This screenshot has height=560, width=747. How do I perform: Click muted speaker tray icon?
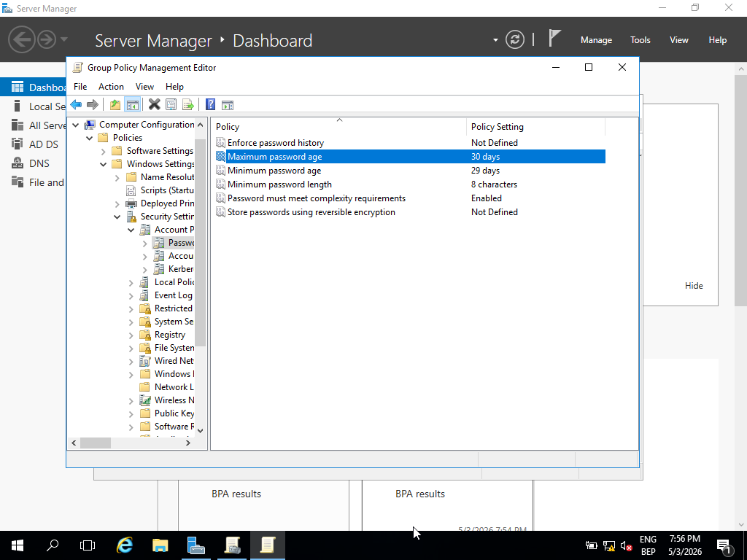[627, 545]
